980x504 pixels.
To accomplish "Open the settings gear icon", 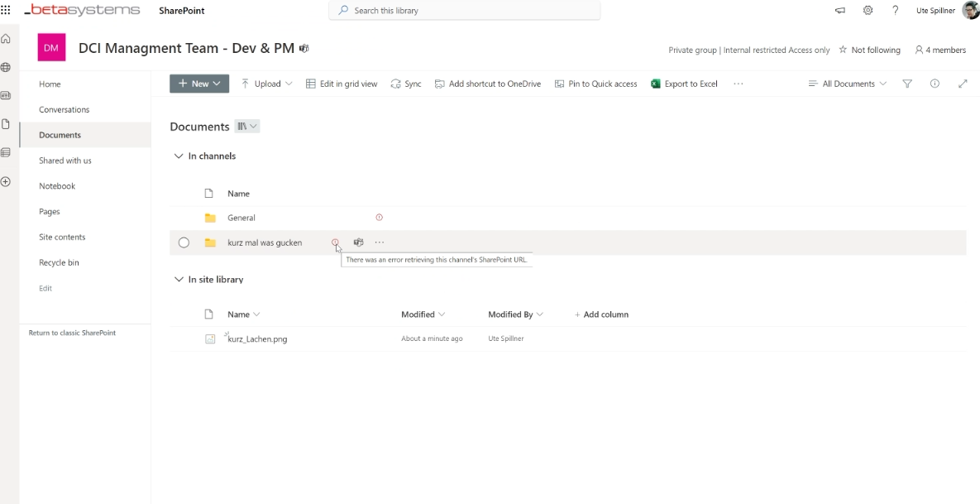I will (868, 10).
